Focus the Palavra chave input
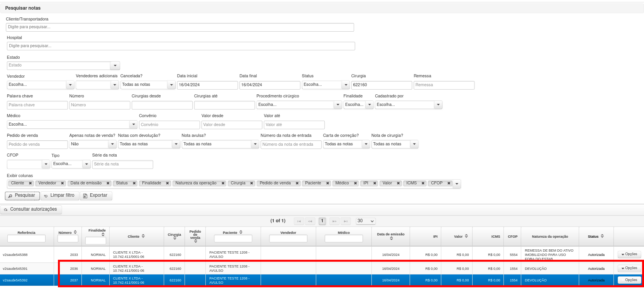This screenshot has height=288, width=644. click(x=37, y=105)
